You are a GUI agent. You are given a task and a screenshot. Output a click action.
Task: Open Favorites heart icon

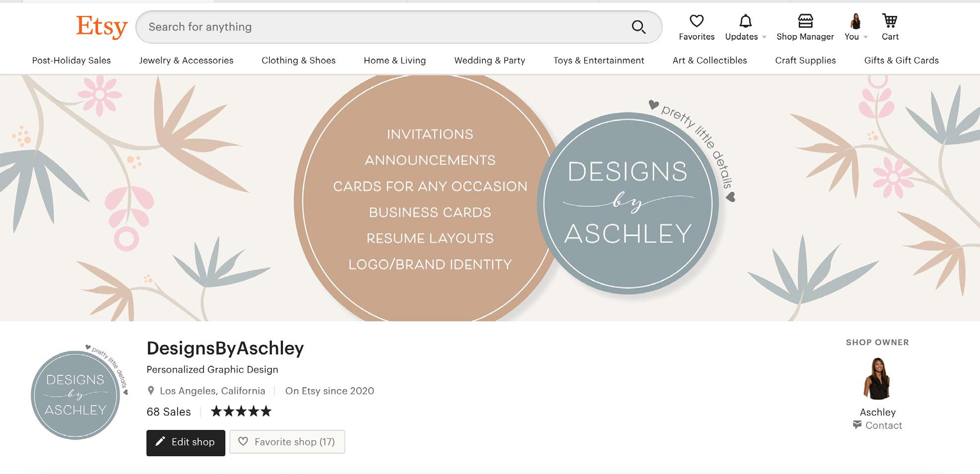[x=697, y=21]
